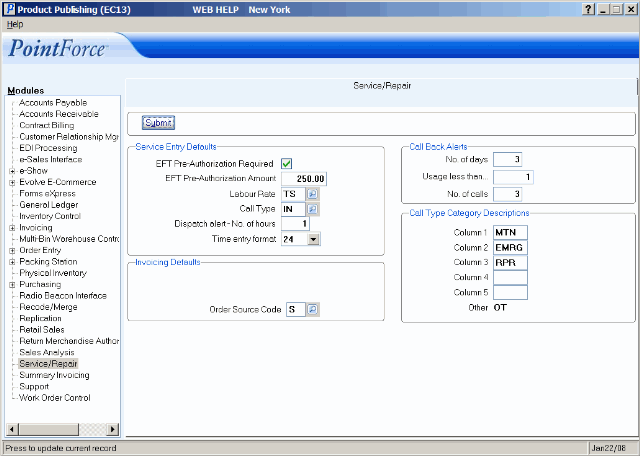
Task: Open Retail Sales module
Action: click(x=42, y=330)
